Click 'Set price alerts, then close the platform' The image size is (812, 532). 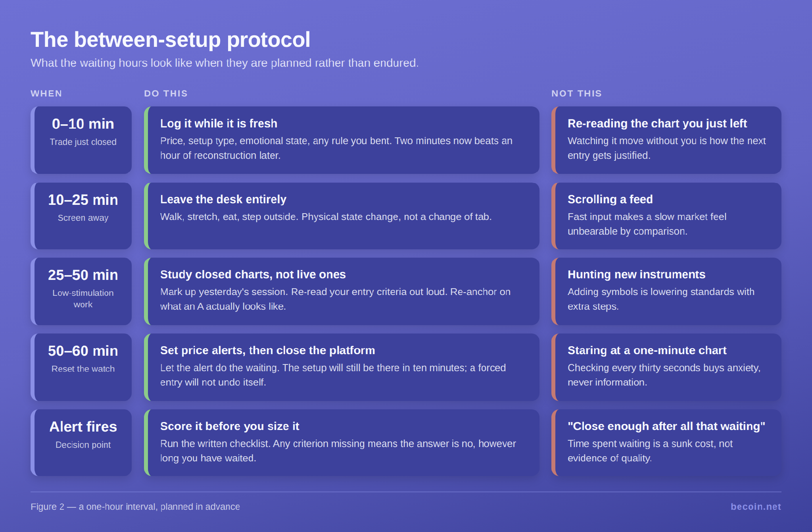coord(268,350)
